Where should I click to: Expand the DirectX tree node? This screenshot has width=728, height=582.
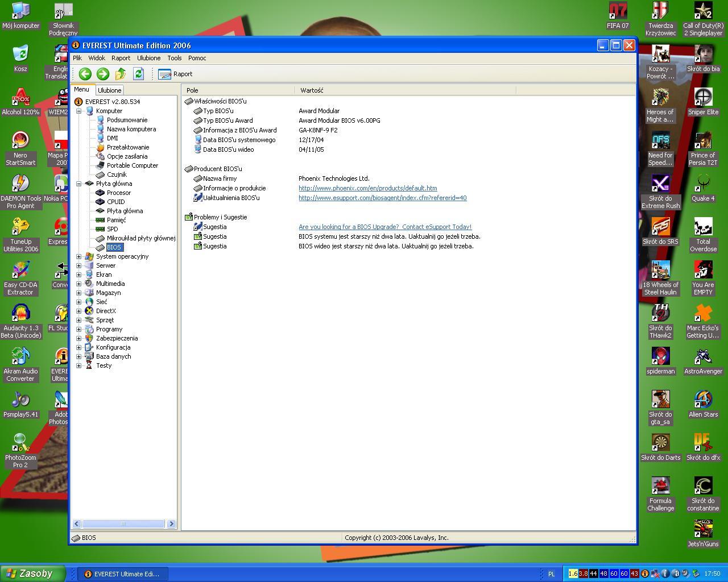[x=79, y=311]
